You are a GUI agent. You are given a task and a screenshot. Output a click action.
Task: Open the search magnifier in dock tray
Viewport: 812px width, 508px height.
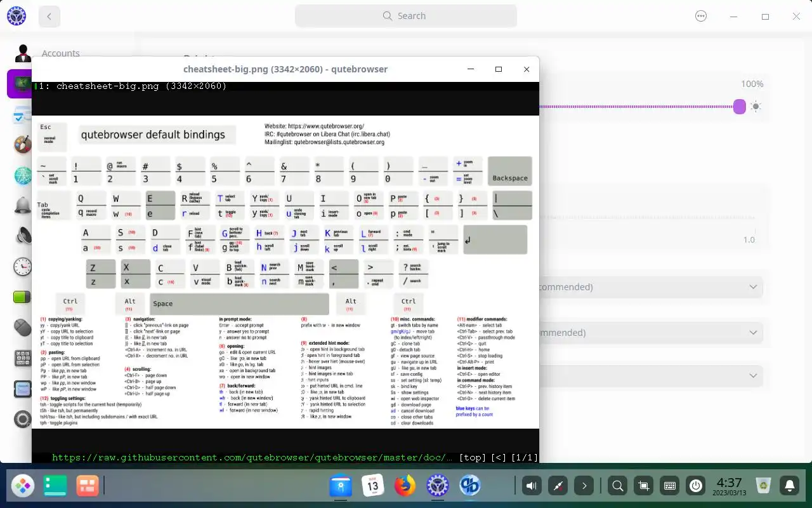tap(617, 486)
